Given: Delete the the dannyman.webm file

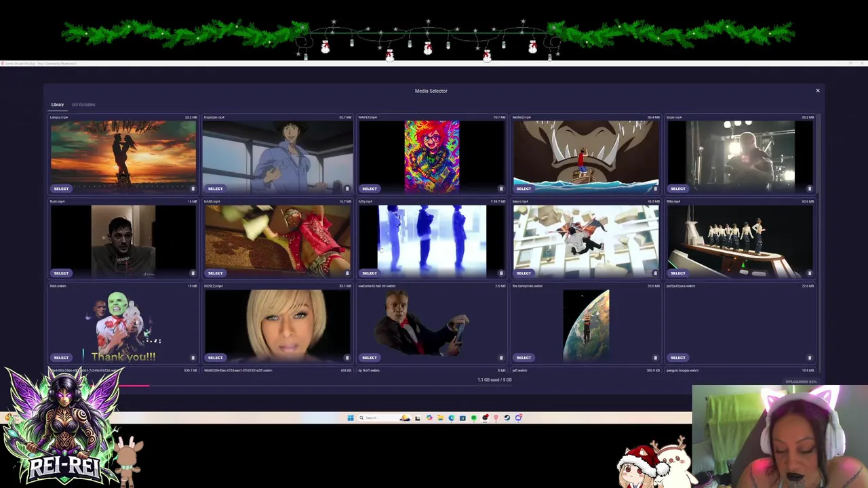Looking at the screenshot, I should (655, 357).
